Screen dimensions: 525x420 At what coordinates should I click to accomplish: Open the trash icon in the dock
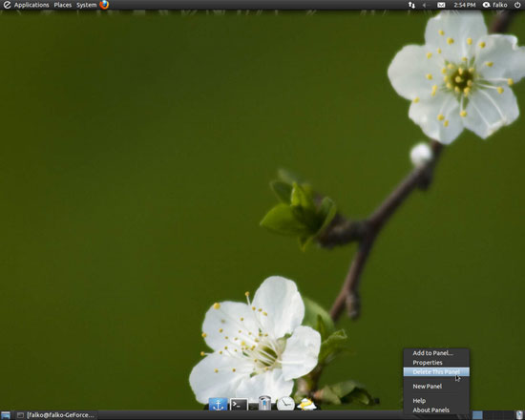coord(264,403)
